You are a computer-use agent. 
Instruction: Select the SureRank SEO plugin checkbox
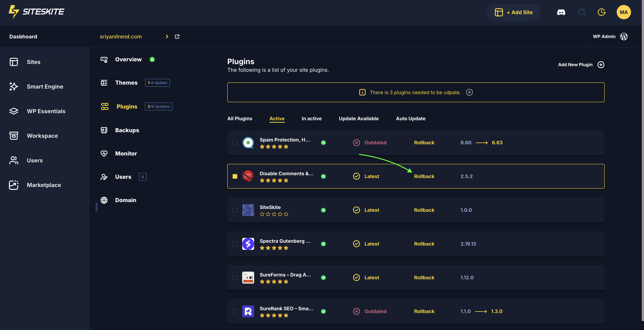tap(235, 311)
